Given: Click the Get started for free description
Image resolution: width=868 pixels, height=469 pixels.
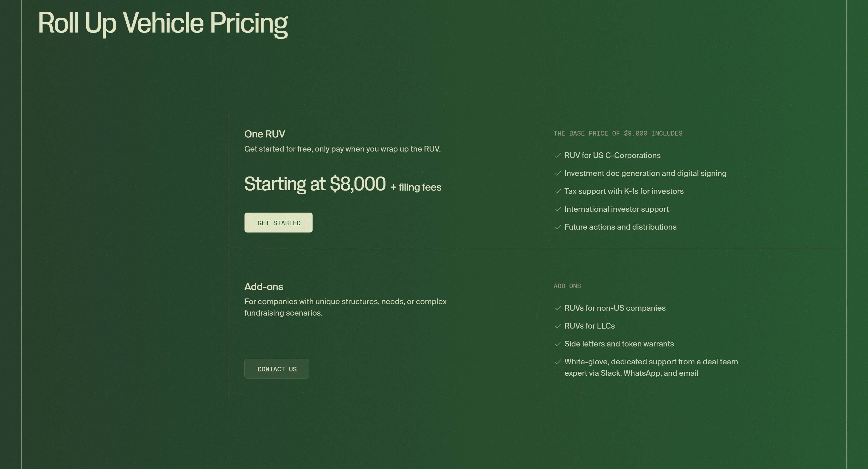Looking at the screenshot, I should pos(342,149).
